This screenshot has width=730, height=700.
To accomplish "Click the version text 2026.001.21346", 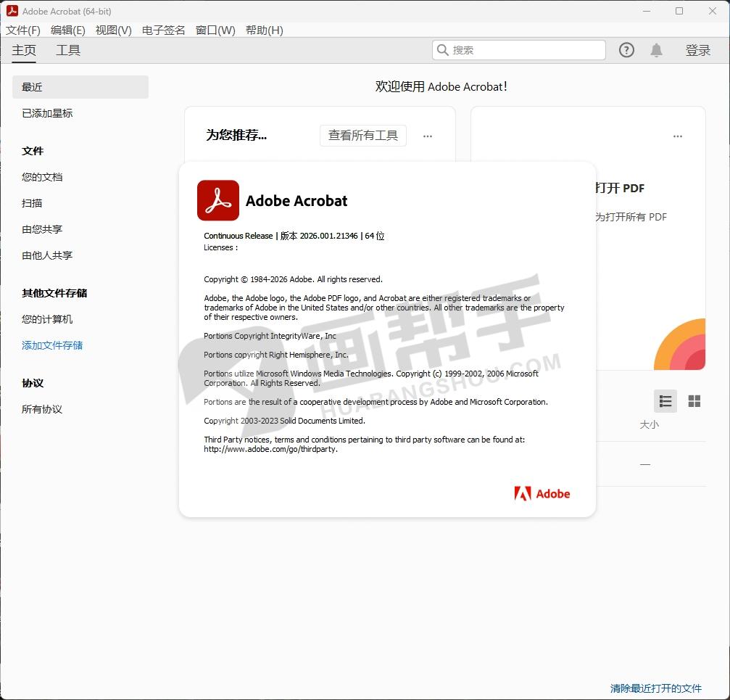I will tap(328, 236).
